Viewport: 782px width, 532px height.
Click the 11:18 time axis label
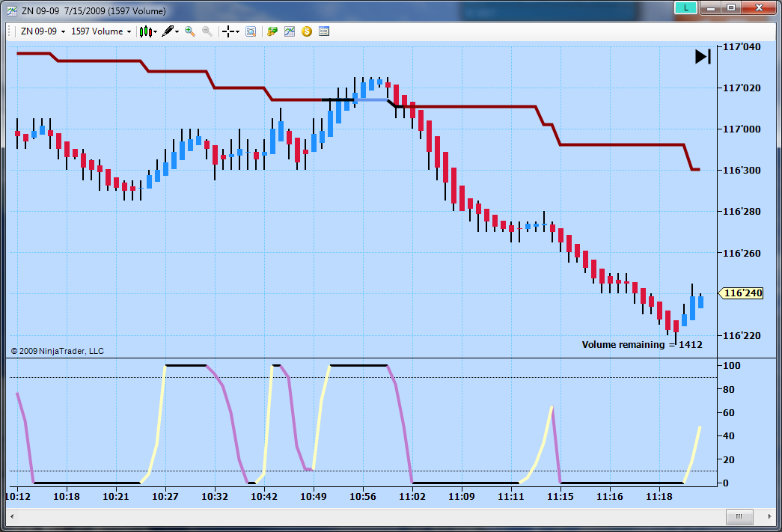659,497
